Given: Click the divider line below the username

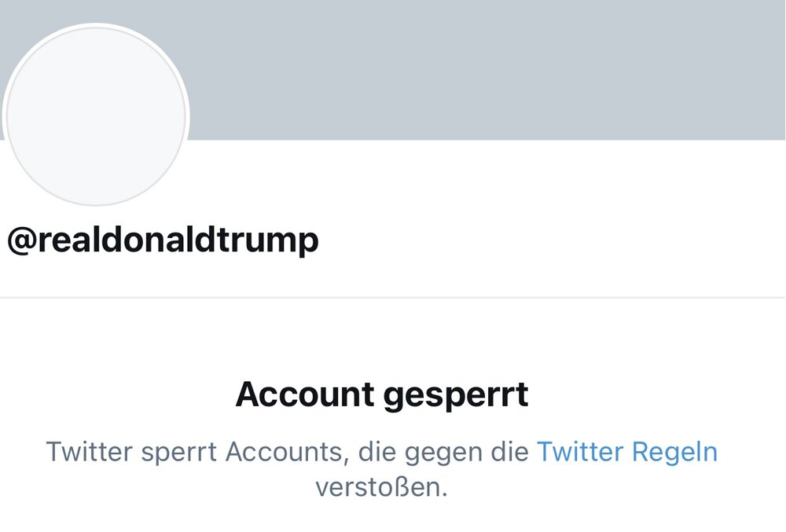Looking at the screenshot, I should (393, 298).
